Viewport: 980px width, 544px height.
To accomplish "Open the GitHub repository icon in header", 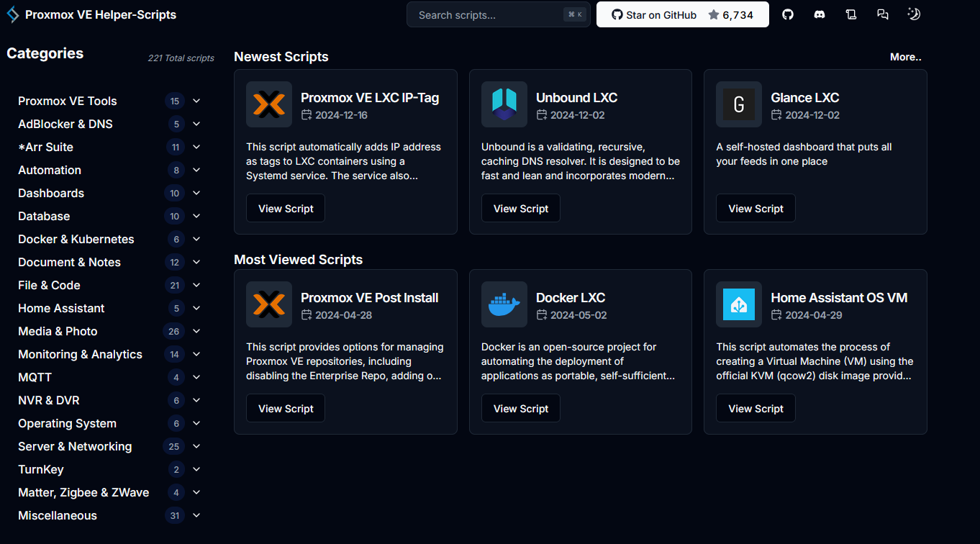I will (788, 14).
